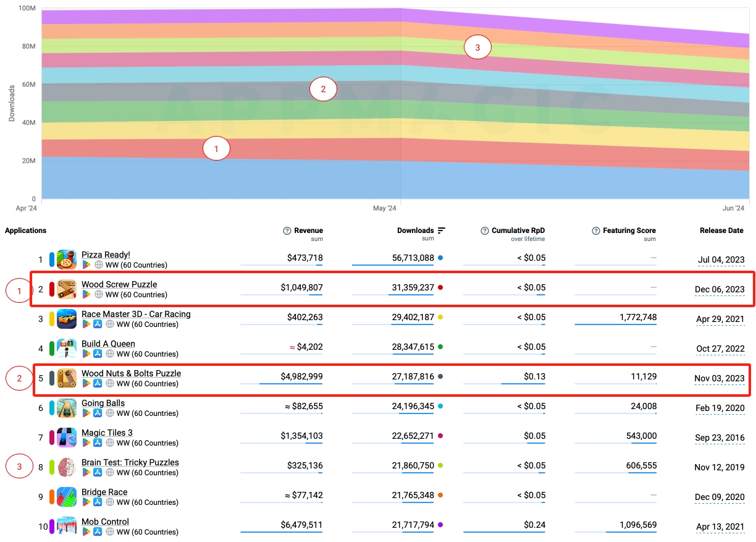This screenshot has width=756, height=542.
Task: Toggle the Bridge Race orange series bar
Action: coord(52,497)
